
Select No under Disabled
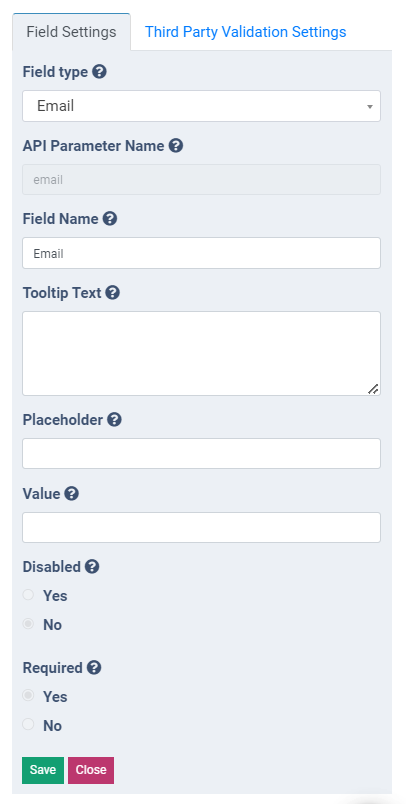28,624
